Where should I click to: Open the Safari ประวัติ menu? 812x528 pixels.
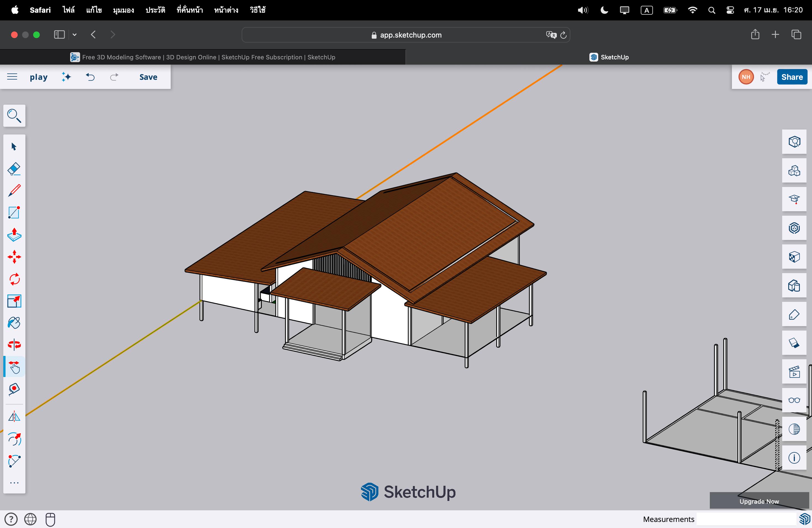(155, 10)
